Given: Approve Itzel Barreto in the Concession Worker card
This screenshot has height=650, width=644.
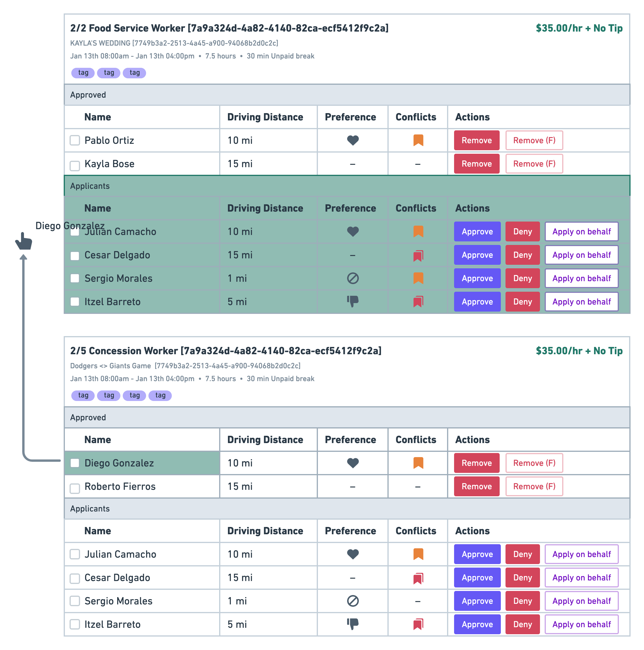Looking at the screenshot, I should (x=477, y=625).
